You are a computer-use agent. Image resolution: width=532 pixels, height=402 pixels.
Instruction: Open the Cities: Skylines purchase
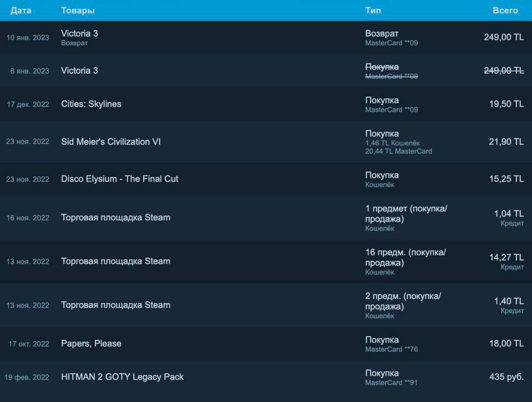(x=91, y=104)
